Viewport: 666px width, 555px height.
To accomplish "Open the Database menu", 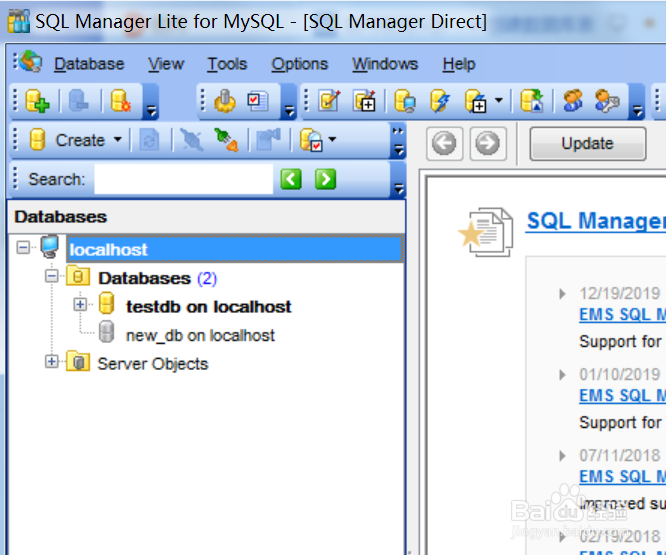I will [x=89, y=64].
